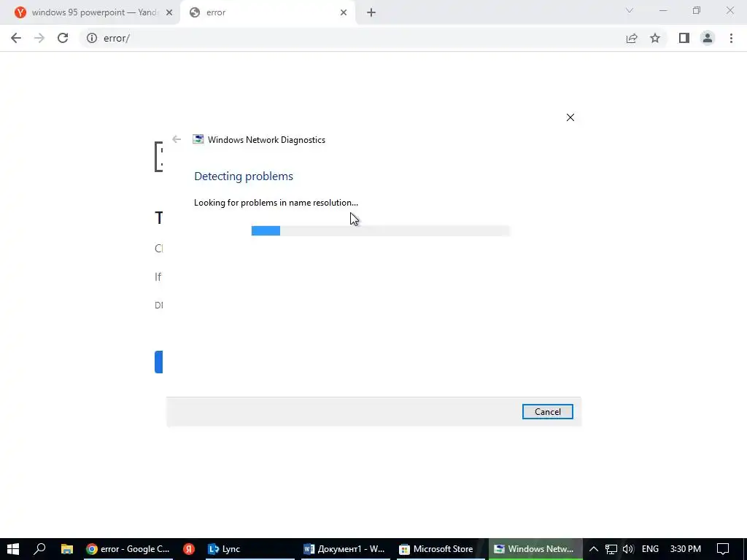Select the error browser tab
The height and width of the screenshot is (560, 747).
pyautogui.click(x=267, y=12)
